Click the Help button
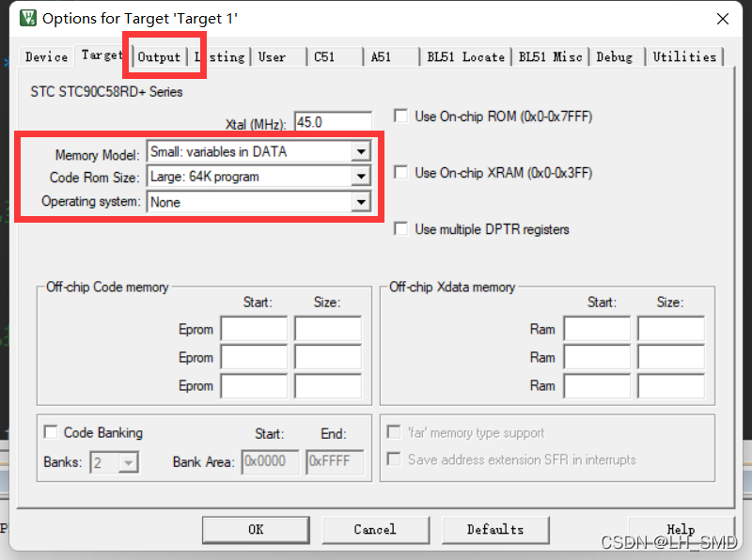 pos(681,529)
